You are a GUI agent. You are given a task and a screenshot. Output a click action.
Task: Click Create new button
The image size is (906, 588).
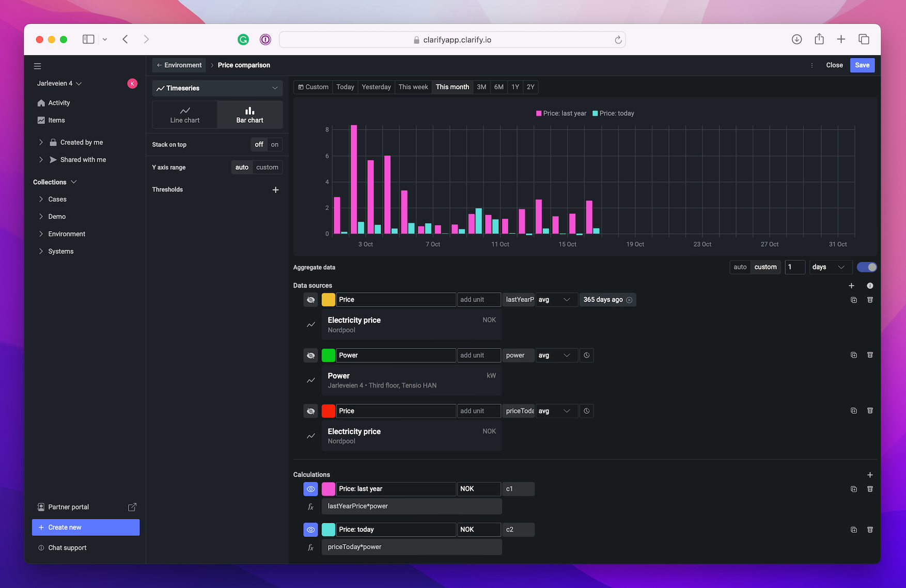coord(86,527)
